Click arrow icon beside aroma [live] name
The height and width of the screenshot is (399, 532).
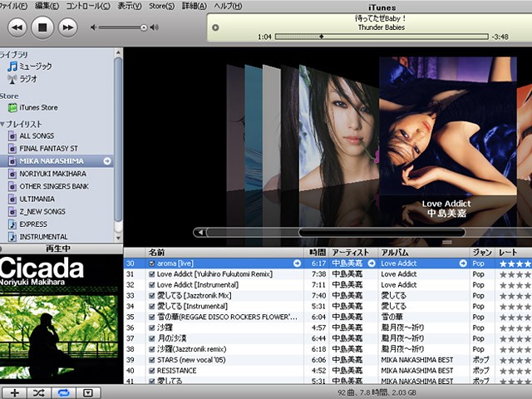tap(298, 264)
